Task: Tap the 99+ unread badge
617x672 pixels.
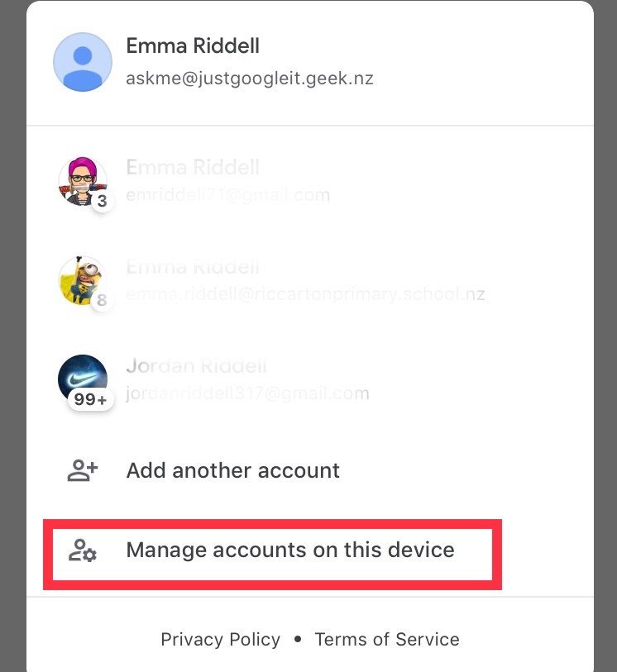Action: point(91,399)
